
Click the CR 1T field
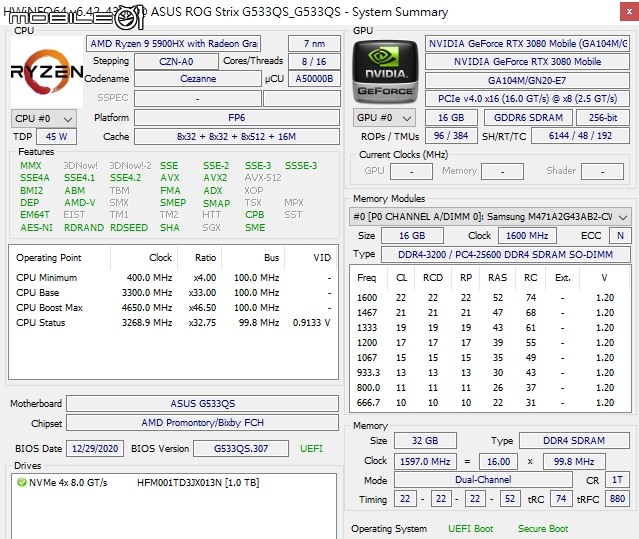click(617, 480)
